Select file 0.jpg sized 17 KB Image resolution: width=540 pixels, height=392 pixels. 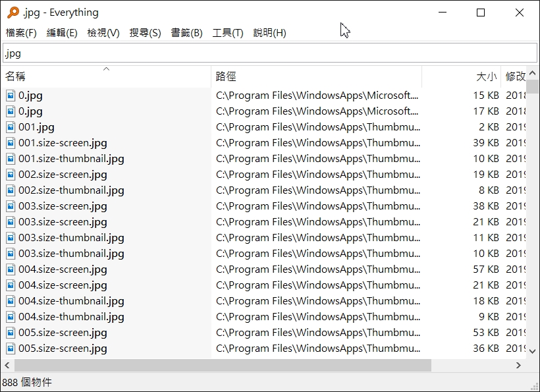30,111
